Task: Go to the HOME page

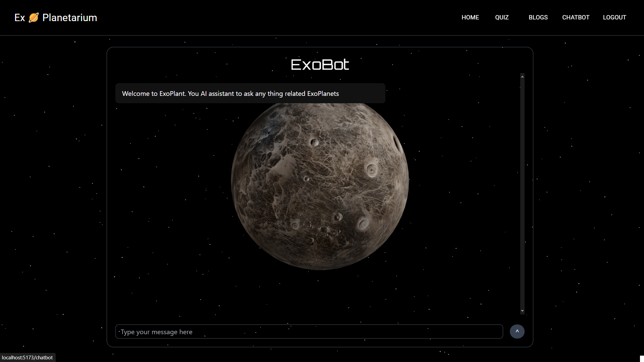Action: (x=470, y=17)
